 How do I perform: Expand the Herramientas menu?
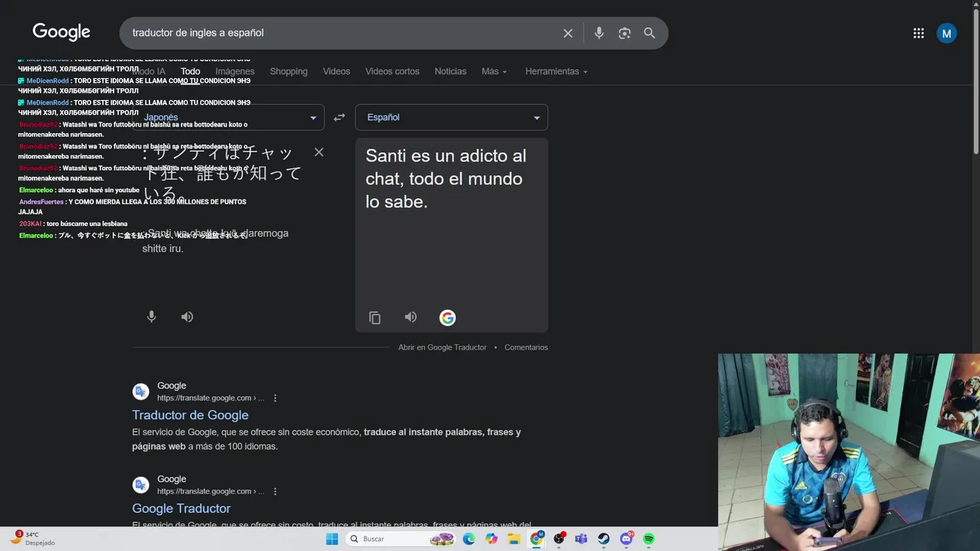coord(557,71)
